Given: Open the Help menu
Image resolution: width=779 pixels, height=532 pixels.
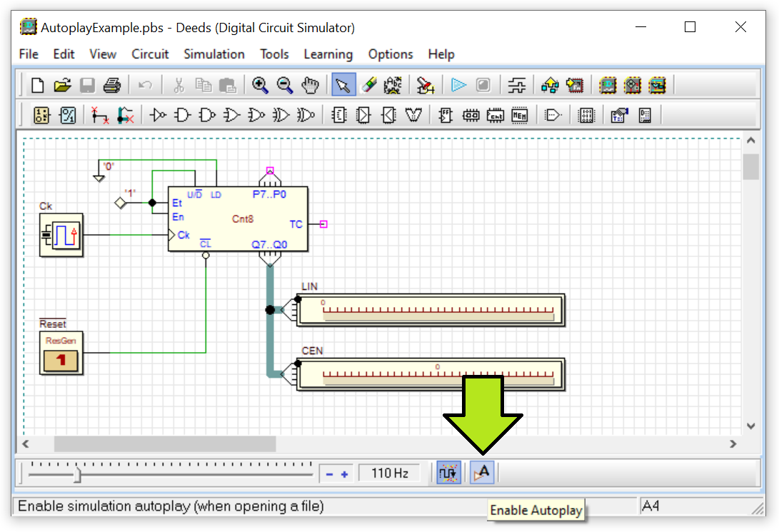Looking at the screenshot, I should pos(441,54).
